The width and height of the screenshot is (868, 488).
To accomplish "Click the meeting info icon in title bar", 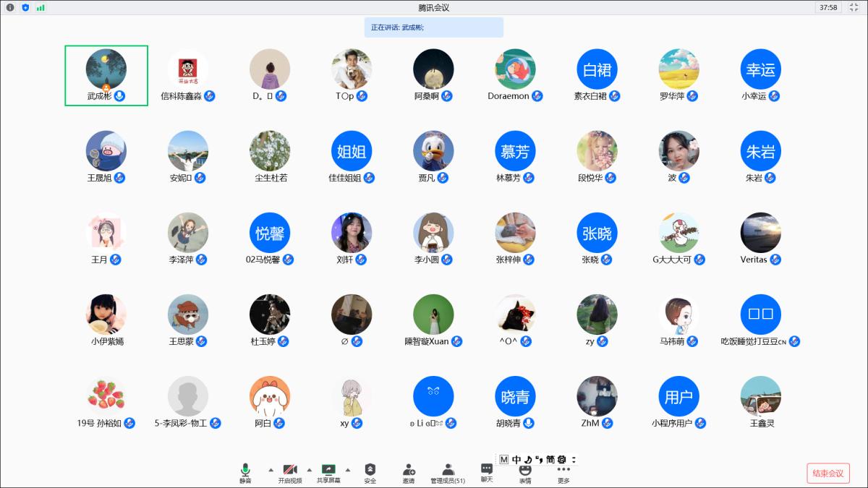I will pyautogui.click(x=10, y=7).
